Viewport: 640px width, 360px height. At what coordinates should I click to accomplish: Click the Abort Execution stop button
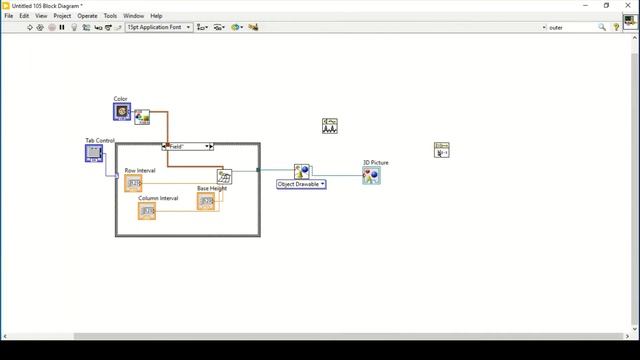coord(52,27)
